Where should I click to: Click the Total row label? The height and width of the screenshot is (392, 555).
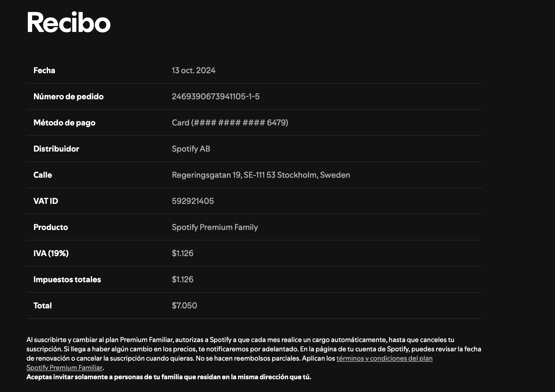coord(42,305)
